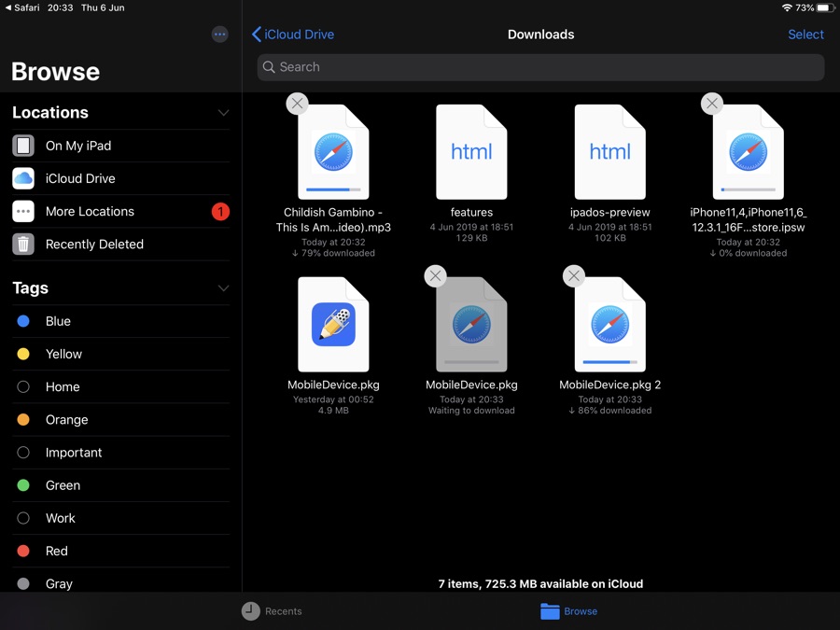The height and width of the screenshot is (630, 840).
Task: Click the '129 KB' size under features
Action: [471, 238]
